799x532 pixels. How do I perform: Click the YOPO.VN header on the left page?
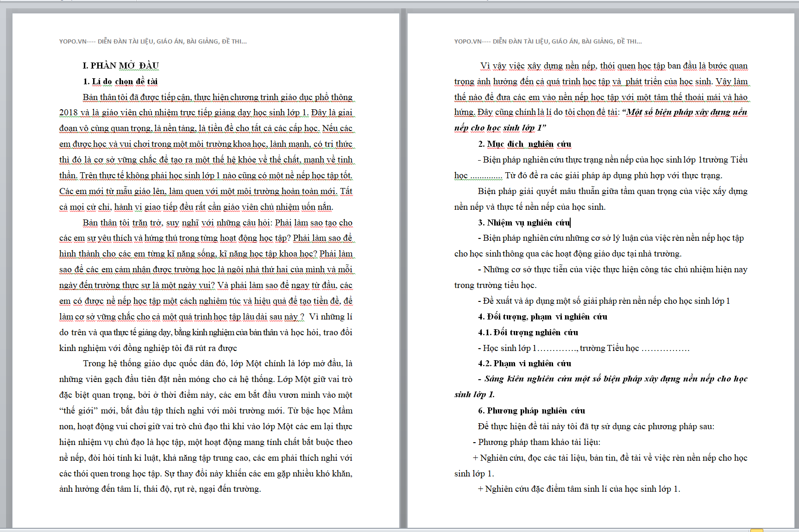coord(153,41)
